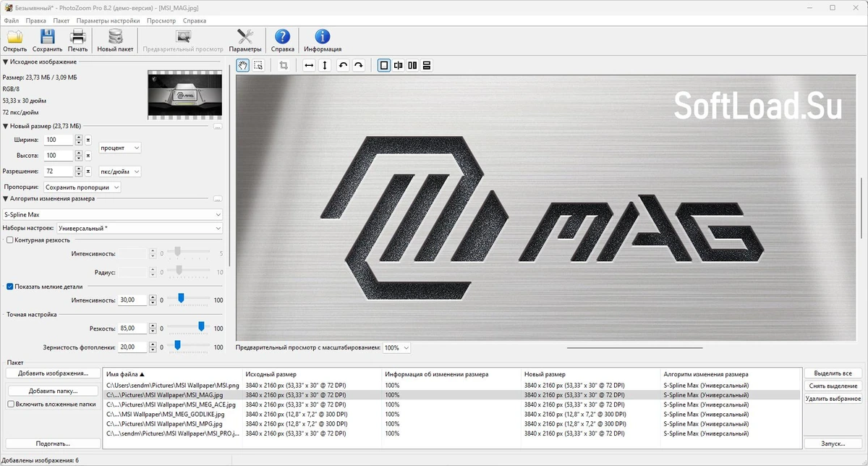Switch to side-by-side vertical split preview
868x466 pixels.
[x=412, y=65]
